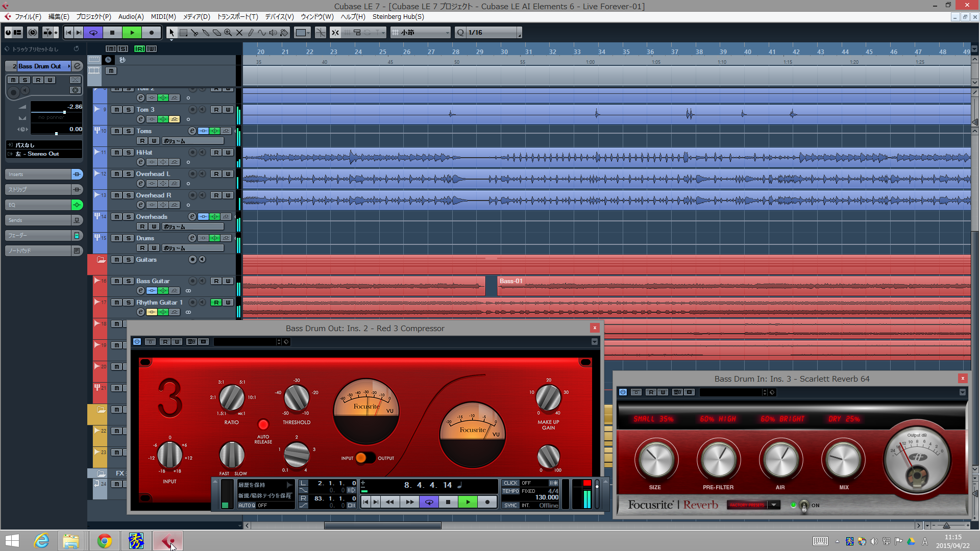Click TEMPO button in transport panel

(x=510, y=491)
